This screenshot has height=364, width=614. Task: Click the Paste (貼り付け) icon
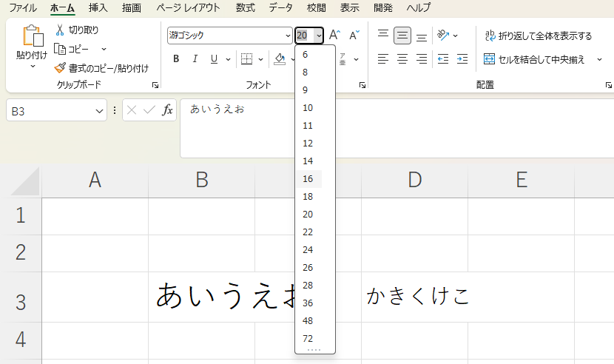[x=33, y=36]
